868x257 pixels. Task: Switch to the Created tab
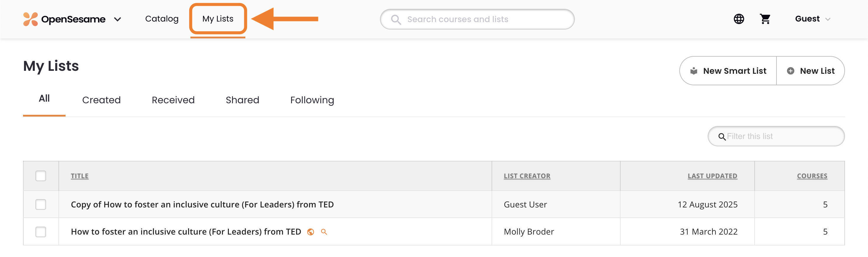pos(102,100)
